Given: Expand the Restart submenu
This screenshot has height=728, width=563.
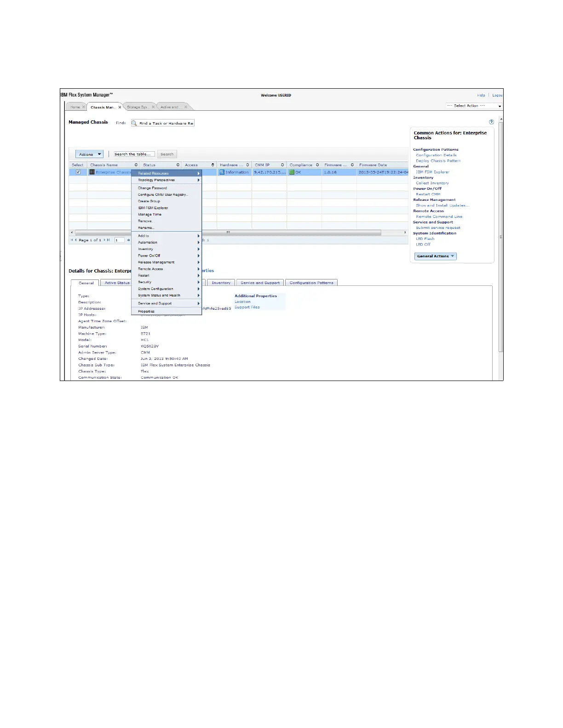Looking at the screenshot, I should point(167,276).
